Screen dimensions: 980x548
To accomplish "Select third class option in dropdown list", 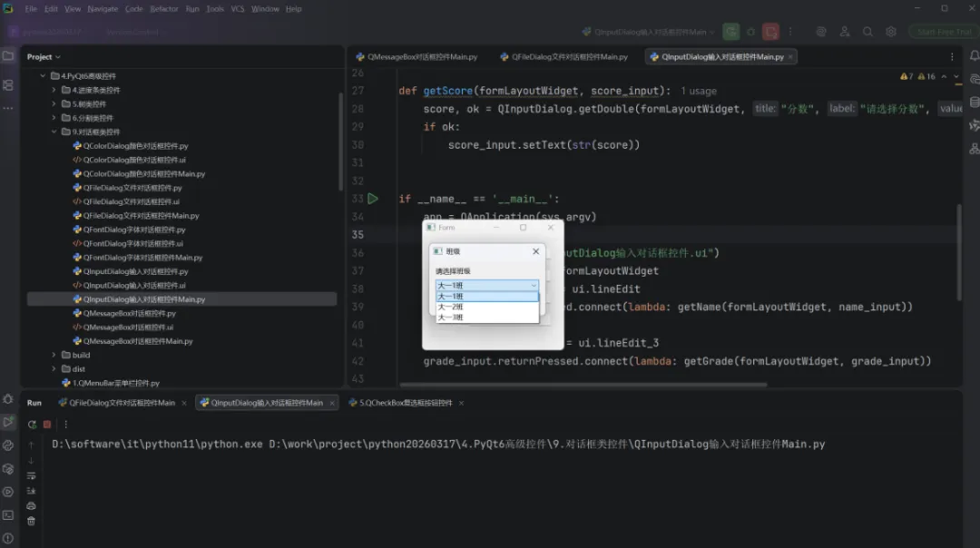I will pos(487,318).
